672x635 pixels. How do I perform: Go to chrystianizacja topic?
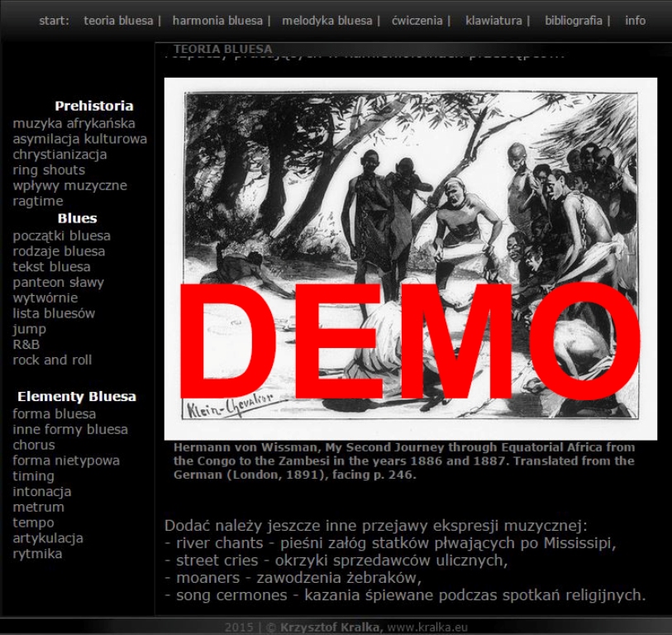coord(60,155)
